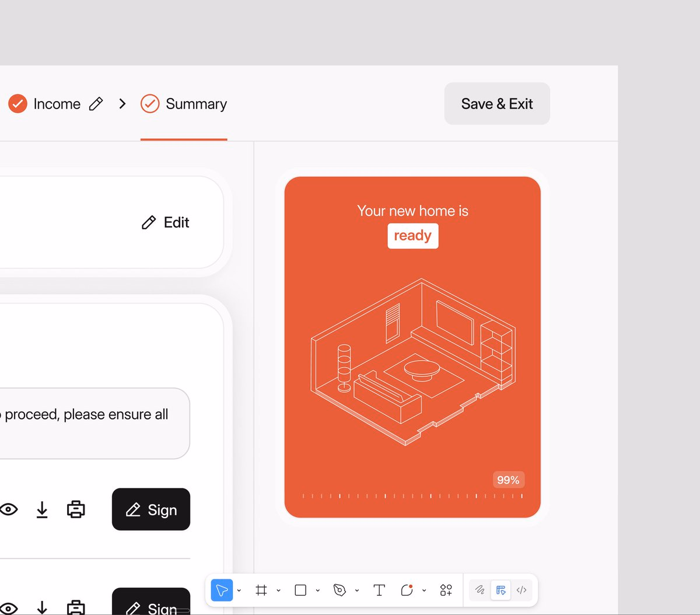
Task: Switch to Draw mode in toolbar
Action: click(x=480, y=590)
